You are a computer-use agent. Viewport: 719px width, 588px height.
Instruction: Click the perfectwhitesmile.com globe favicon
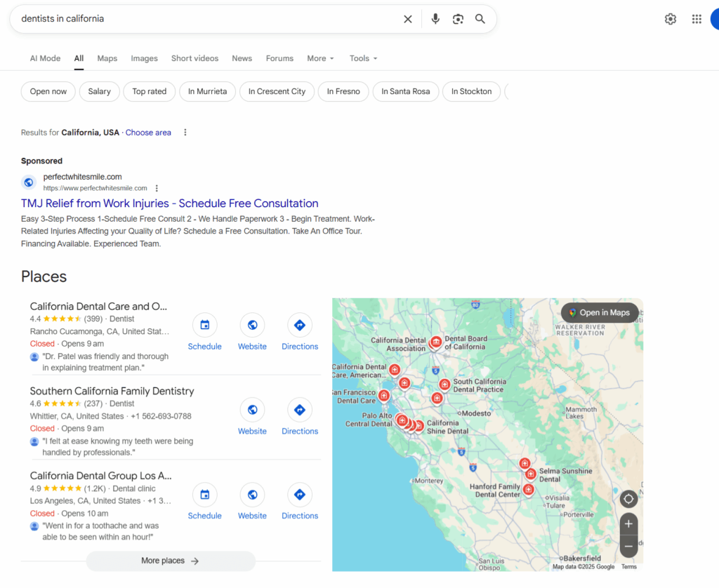pos(28,182)
